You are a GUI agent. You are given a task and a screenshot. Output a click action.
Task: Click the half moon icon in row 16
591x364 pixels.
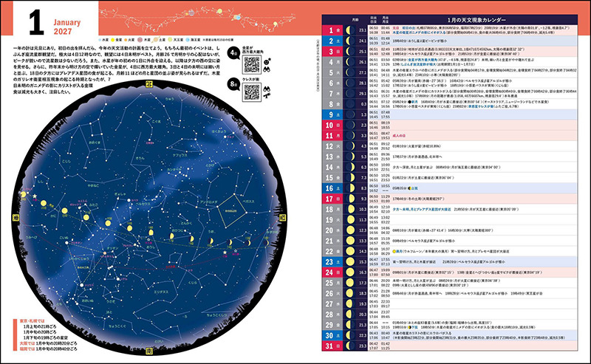(350, 188)
